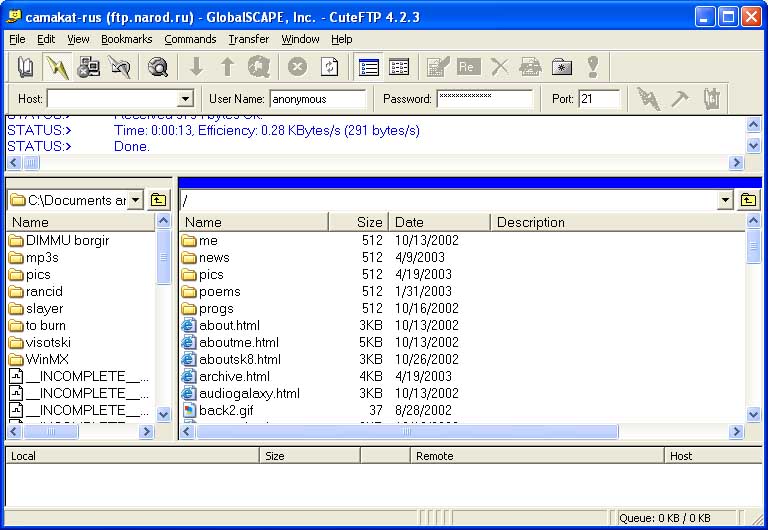The height and width of the screenshot is (530, 768).
Task: Click the Download arrow icon
Action: coord(196,67)
